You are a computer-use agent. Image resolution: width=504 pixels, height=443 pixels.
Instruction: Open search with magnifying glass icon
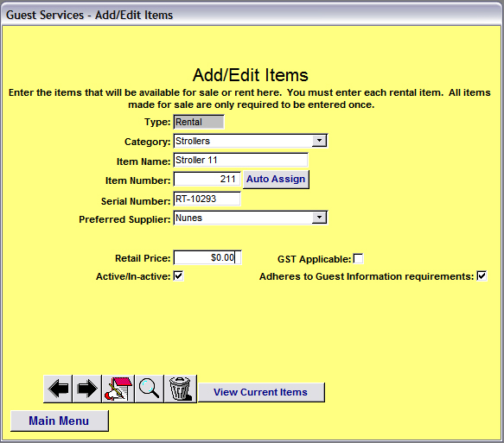pyautogui.click(x=150, y=389)
